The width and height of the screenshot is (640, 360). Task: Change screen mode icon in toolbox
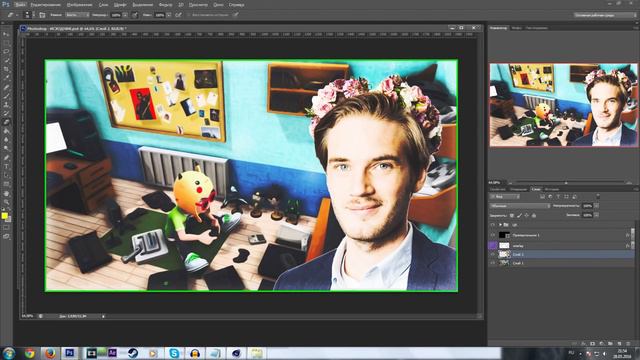point(6,236)
